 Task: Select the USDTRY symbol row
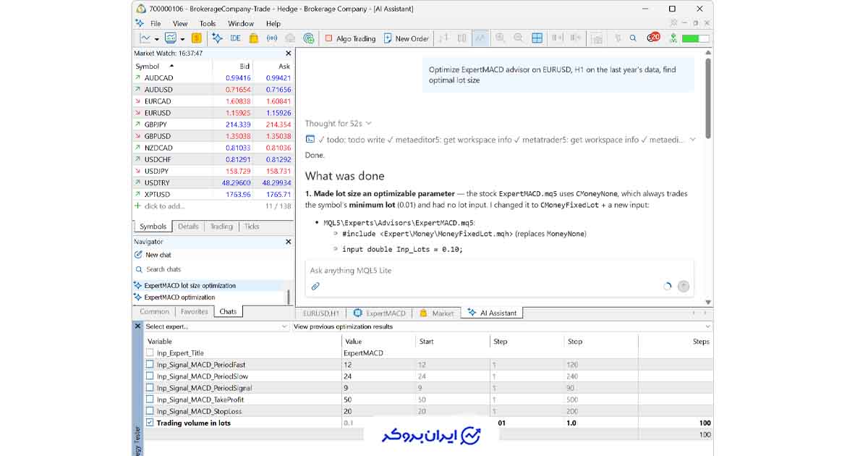tap(213, 182)
